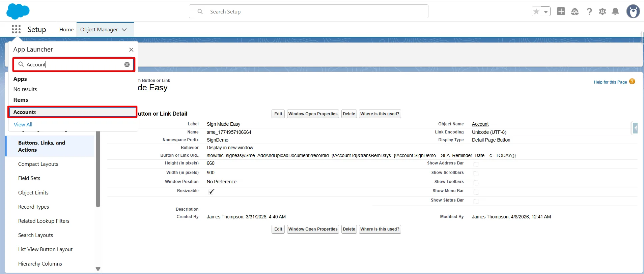Click the Salesforce cloud logo
The image size is (644, 274).
(x=18, y=11)
